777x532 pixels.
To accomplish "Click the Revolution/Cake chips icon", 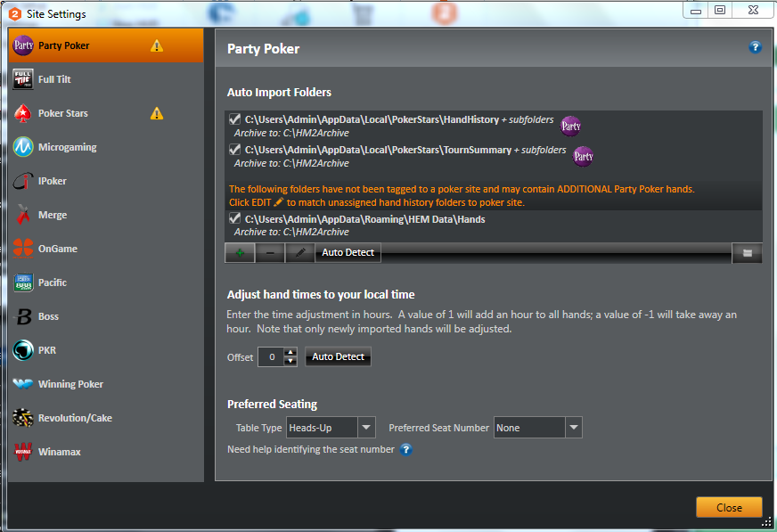I will tap(23, 418).
